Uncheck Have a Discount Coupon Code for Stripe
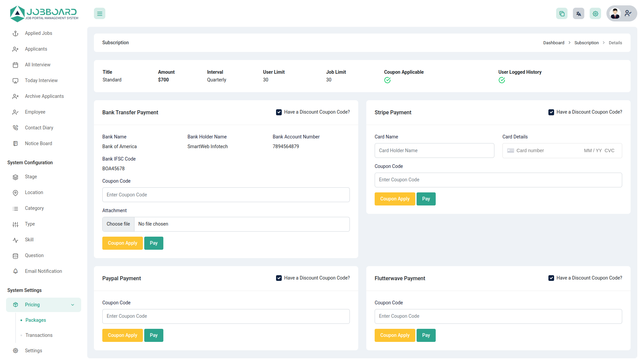644x362 pixels. pos(551,112)
